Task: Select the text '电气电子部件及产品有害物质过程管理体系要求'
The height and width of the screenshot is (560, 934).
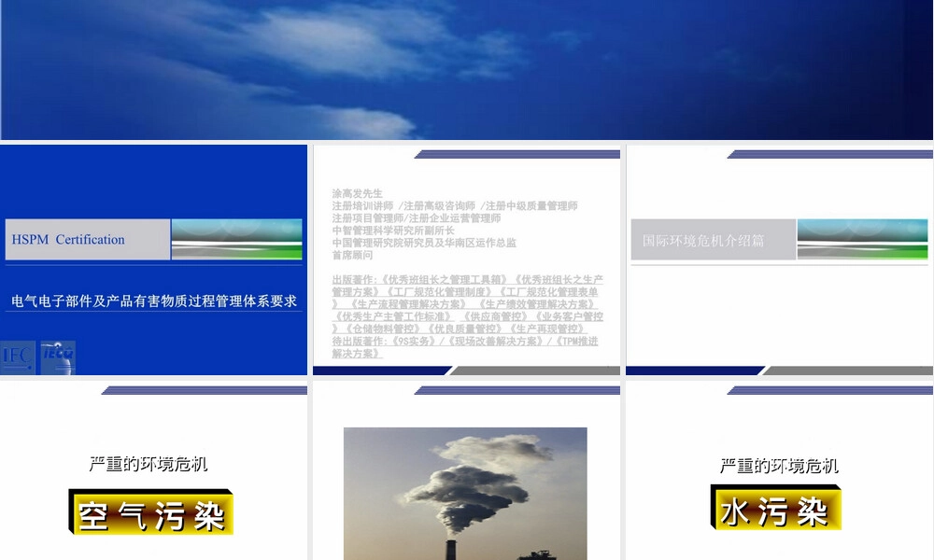Action: click(154, 301)
